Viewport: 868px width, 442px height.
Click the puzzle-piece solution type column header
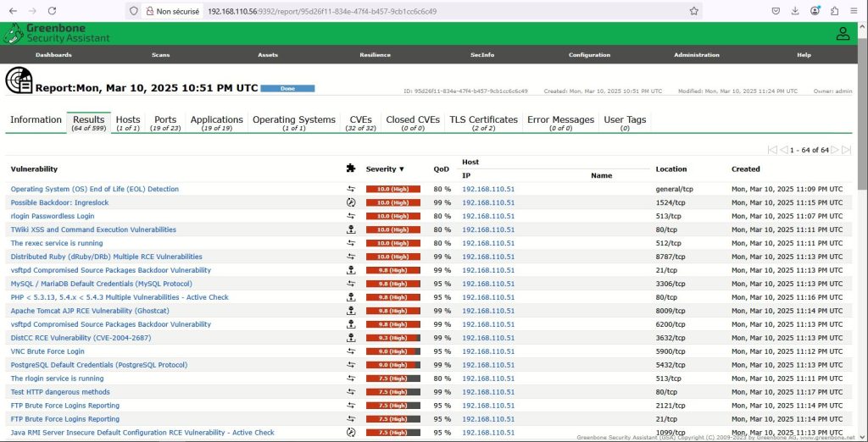coord(351,169)
